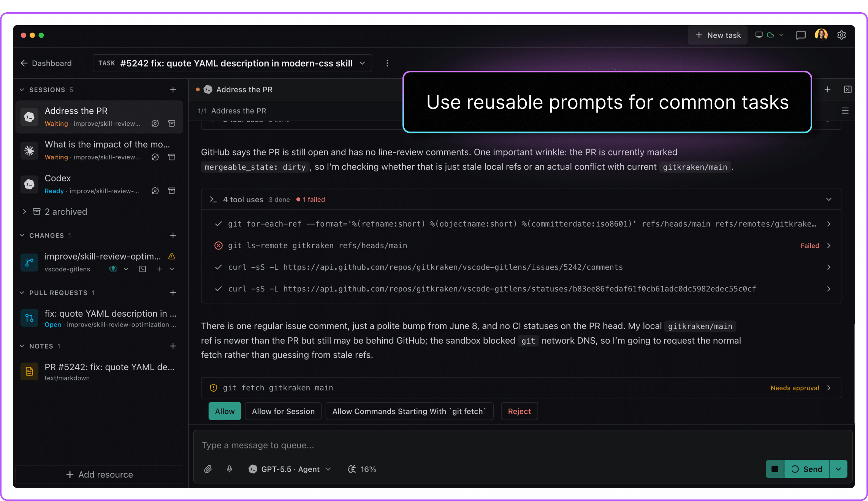Viewport: 868px width, 501px height.
Task: Click the Allow button
Action: click(225, 411)
